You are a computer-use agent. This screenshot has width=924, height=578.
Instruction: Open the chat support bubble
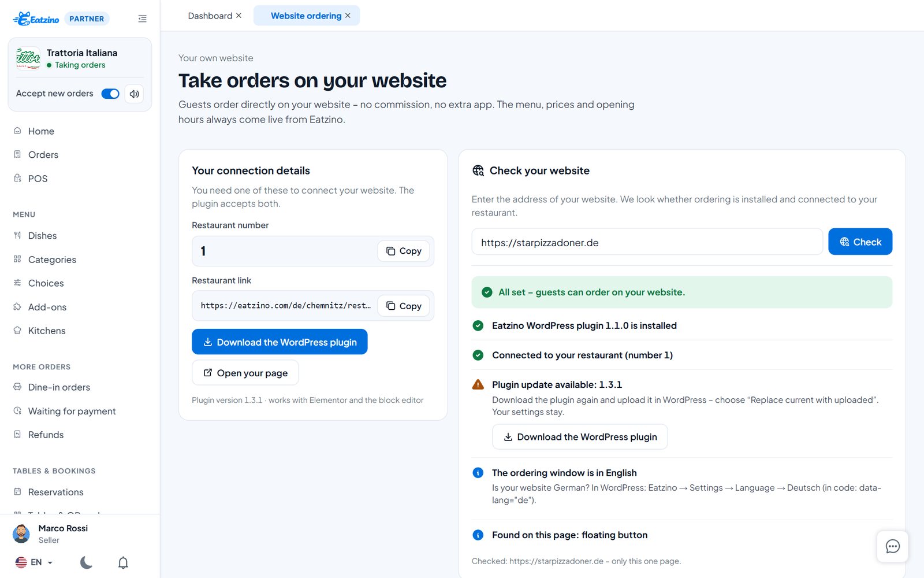click(892, 546)
